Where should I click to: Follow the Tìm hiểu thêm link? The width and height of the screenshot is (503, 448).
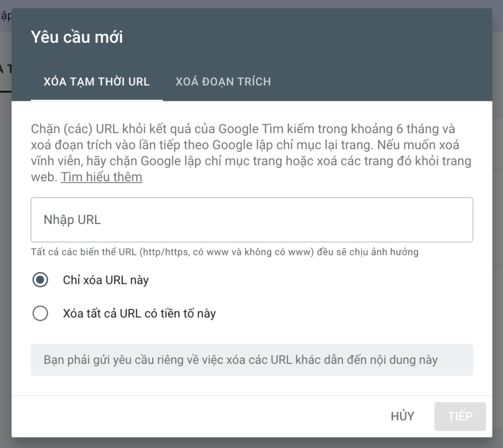click(101, 177)
